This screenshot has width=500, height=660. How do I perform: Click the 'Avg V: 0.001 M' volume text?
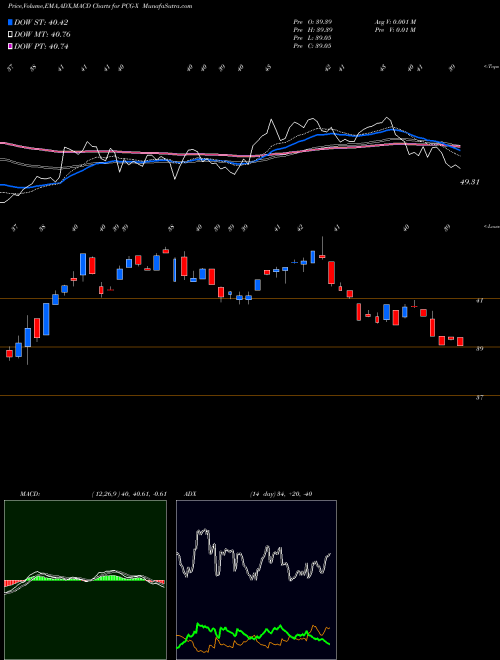tap(394, 22)
